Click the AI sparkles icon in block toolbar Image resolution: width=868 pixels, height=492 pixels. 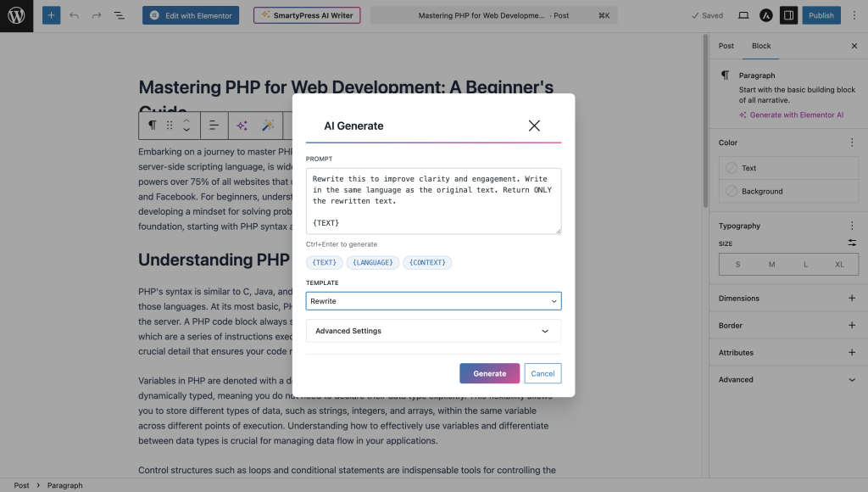tap(242, 125)
